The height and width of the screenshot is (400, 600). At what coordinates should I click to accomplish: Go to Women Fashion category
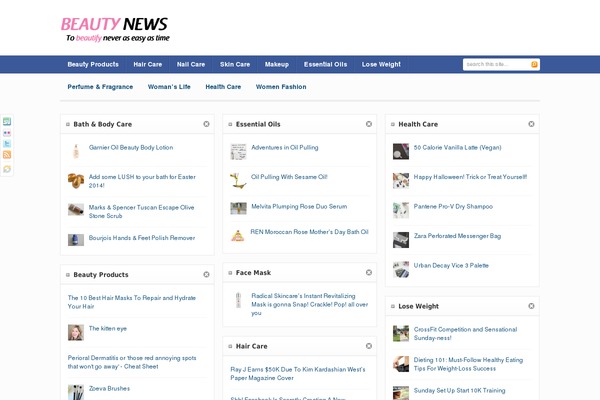click(281, 87)
